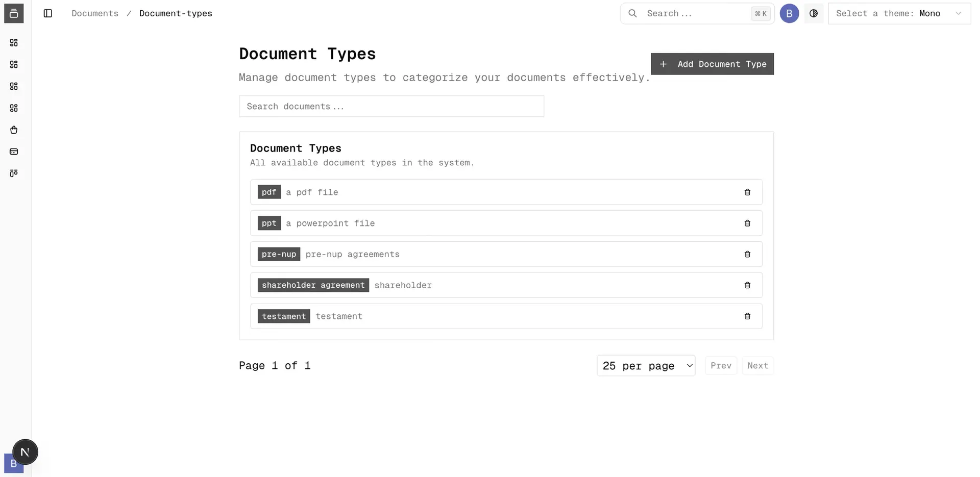Go to Documents breadcrumb

pyautogui.click(x=95, y=13)
